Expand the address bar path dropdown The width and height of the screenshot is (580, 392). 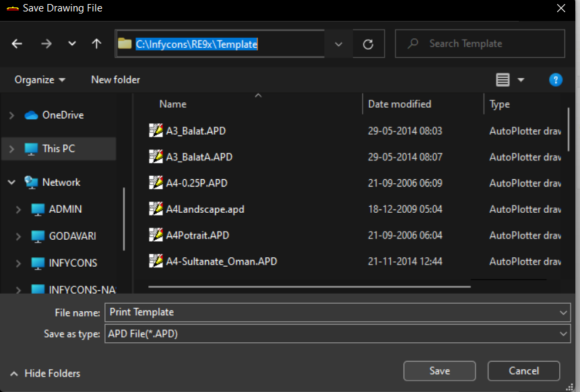tap(338, 44)
